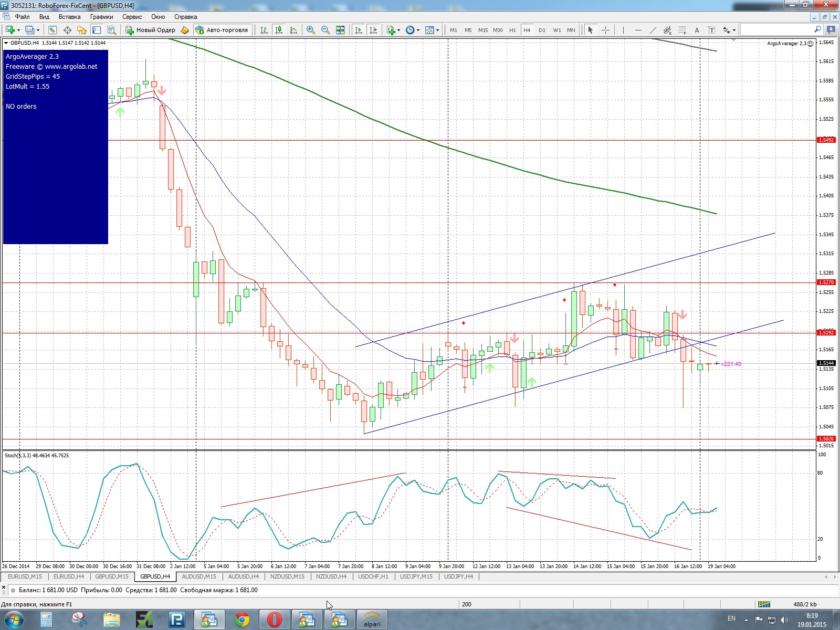Image resolution: width=840 pixels, height=630 pixels.
Task: Zoom out on the chart
Action: pyautogui.click(x=325, y=30)
